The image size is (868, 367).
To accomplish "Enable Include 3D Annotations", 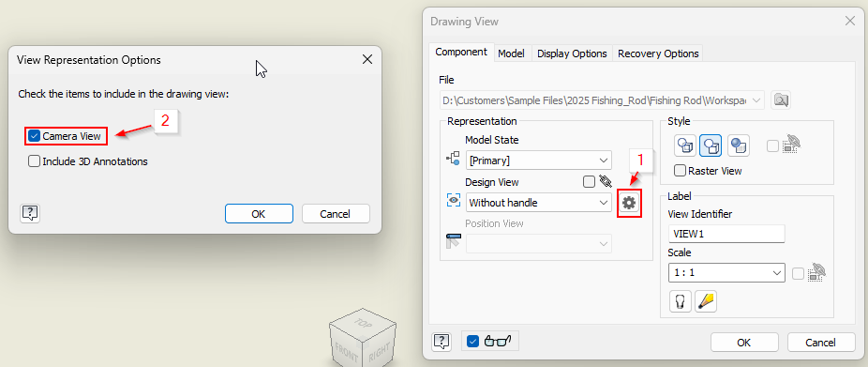I will point(35,161).
